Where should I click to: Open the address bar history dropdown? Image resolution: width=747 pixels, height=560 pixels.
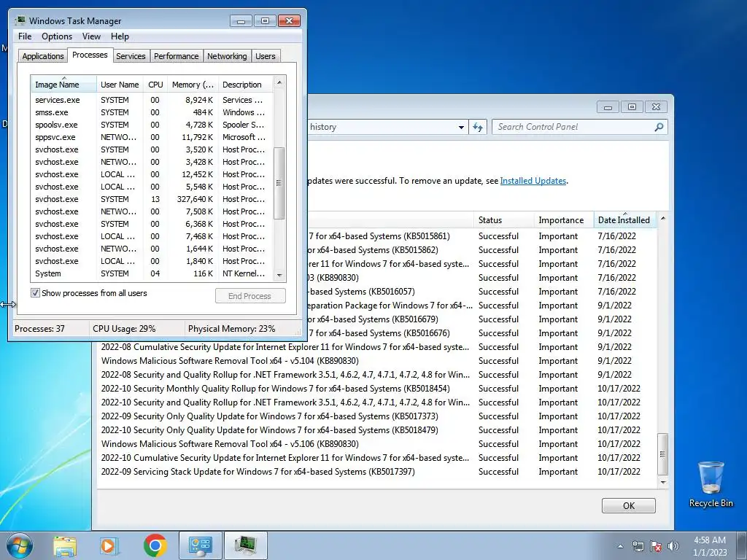461,127
